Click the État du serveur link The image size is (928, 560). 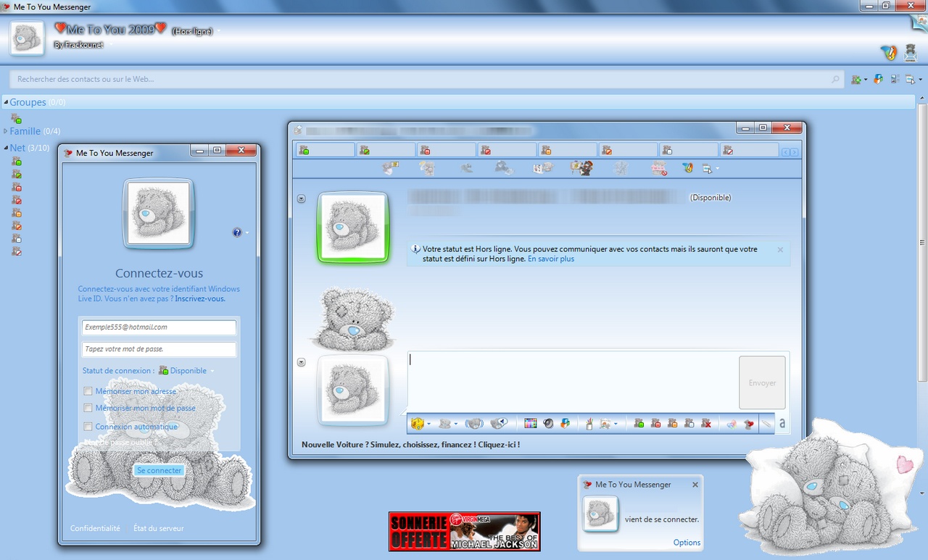[x=159, y=528]
